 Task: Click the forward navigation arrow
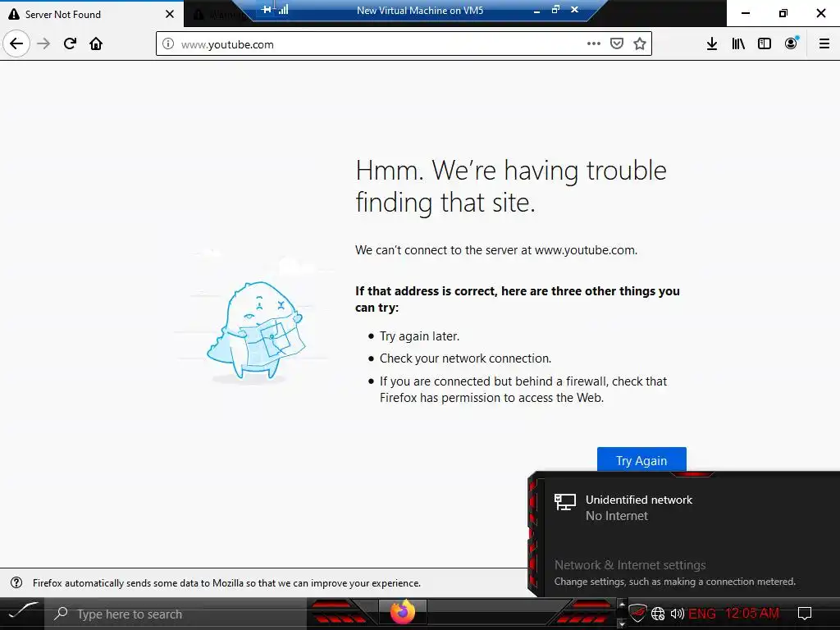(x=44, y=44)
